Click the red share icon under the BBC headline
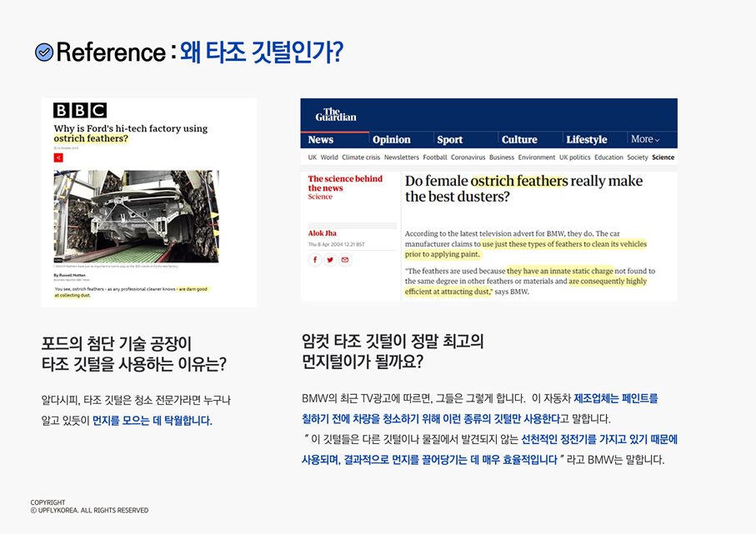 click(x=58, y=157)
